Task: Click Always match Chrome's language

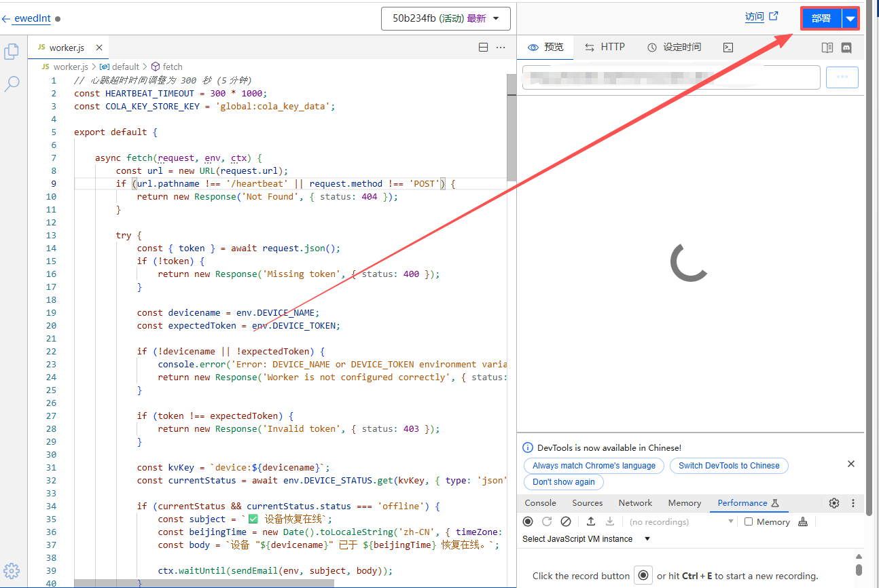Action: pos(594,466)
